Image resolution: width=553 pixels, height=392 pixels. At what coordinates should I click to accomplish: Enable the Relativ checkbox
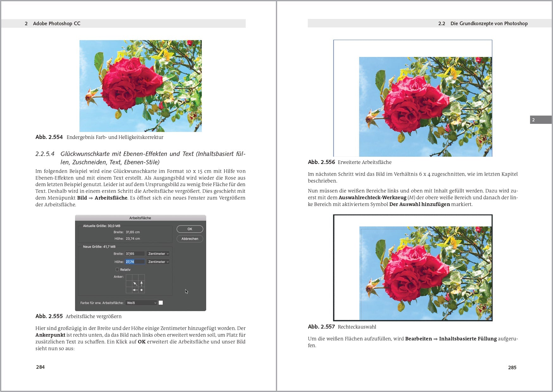coord(117,269)
